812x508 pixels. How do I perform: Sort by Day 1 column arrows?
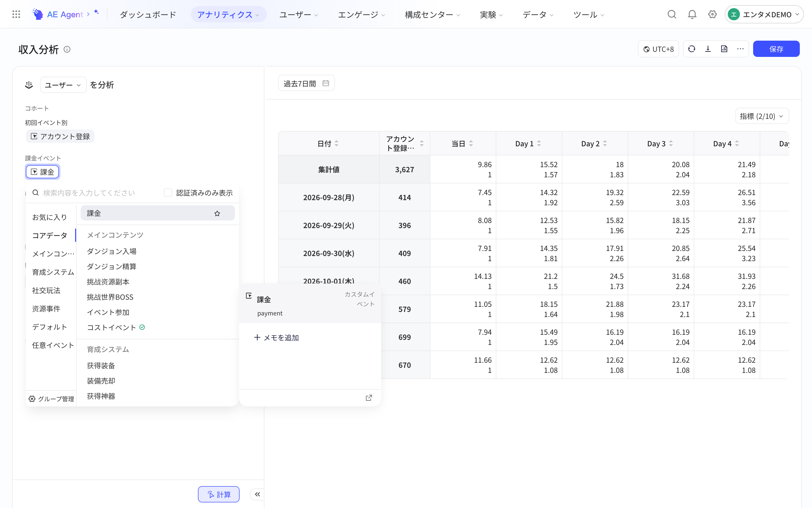(x=539, y=144)
